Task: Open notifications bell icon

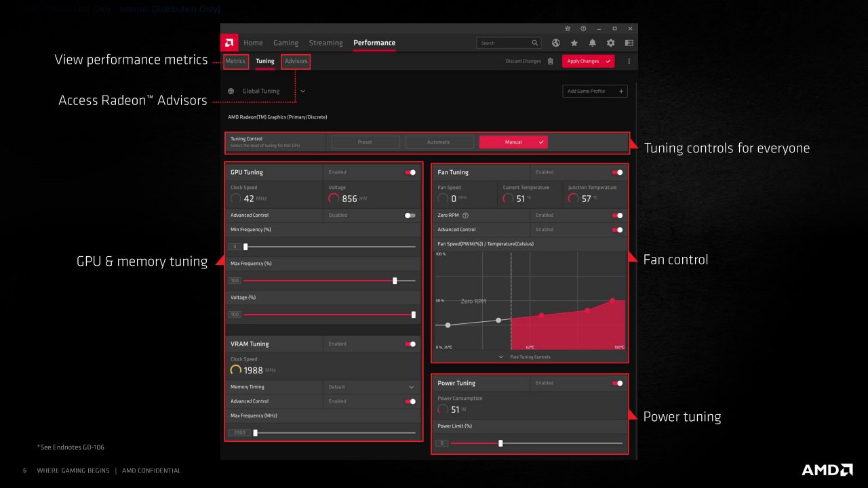Action: click(593, 43)
